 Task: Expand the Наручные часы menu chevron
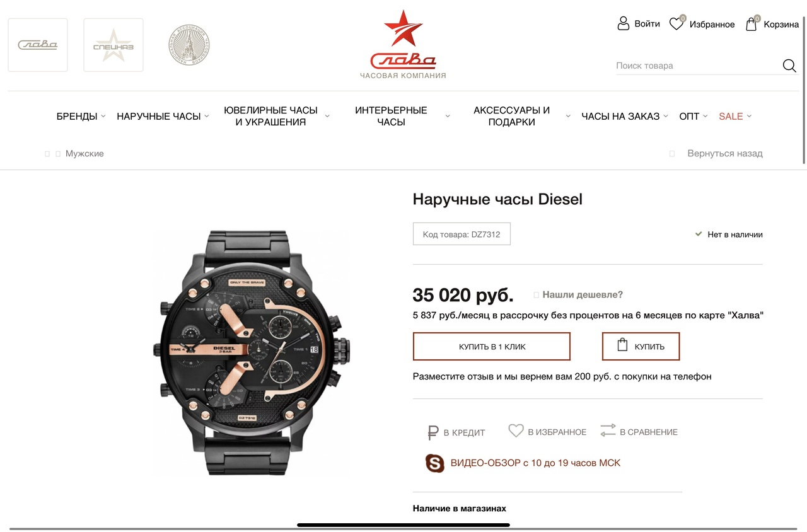point(207,116)
